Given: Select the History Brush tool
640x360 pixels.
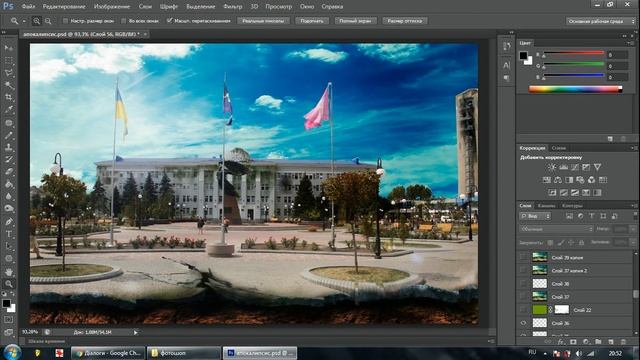Looking at the screenshot, I should 9,159.
